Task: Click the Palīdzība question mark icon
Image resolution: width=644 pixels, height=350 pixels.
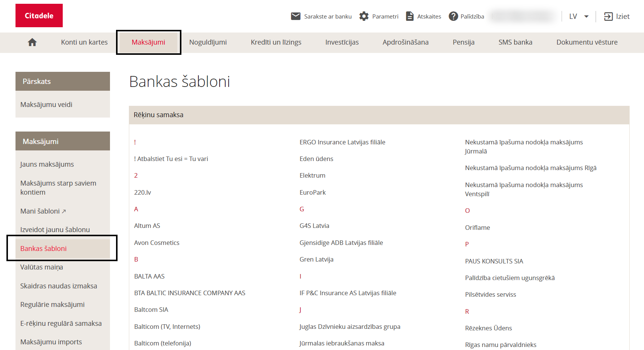Action: (x=453, y=16)
